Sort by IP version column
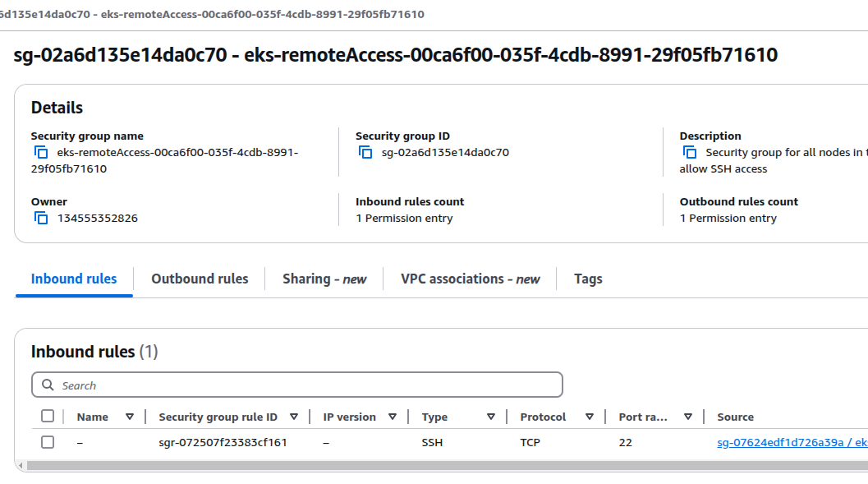868x484 pixels. (x=393, y=417)
